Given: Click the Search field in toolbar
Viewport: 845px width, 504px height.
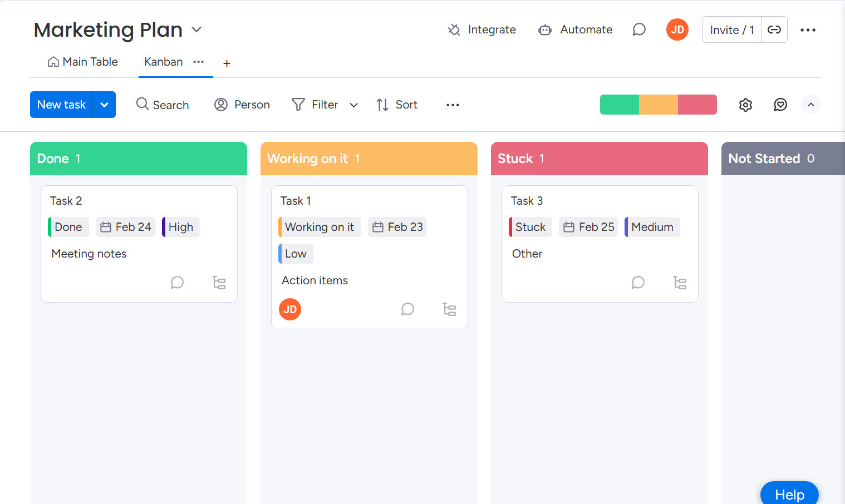Looking at the screenshot, I should pyautogui.click(x=163, y=105).
